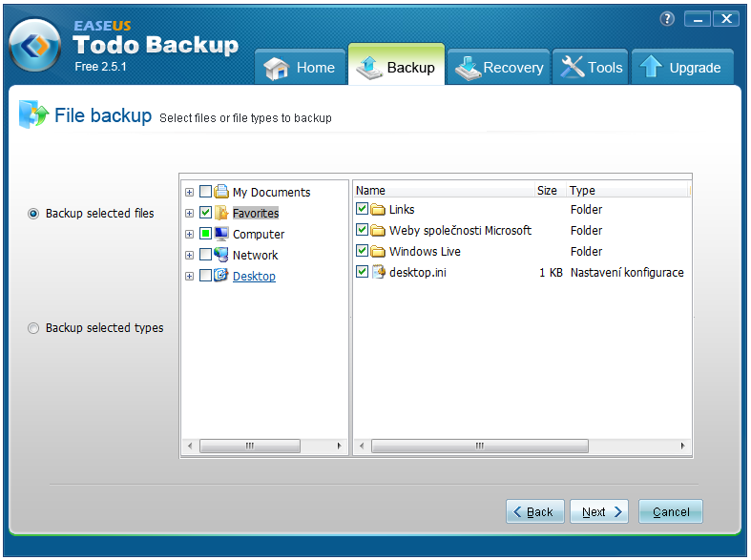
Task: Toggle the Computer checkbox
Action: coord(205,234)
